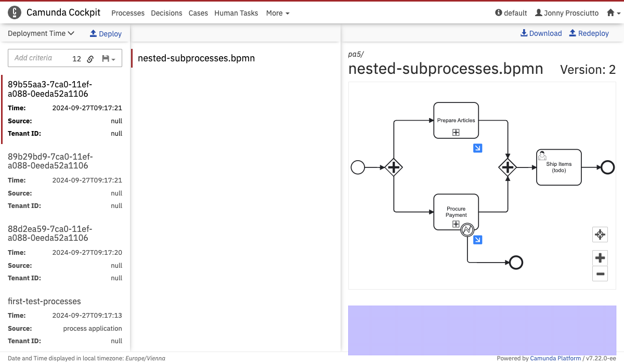Open the saved queries dropdown

(x=109, y=59)
